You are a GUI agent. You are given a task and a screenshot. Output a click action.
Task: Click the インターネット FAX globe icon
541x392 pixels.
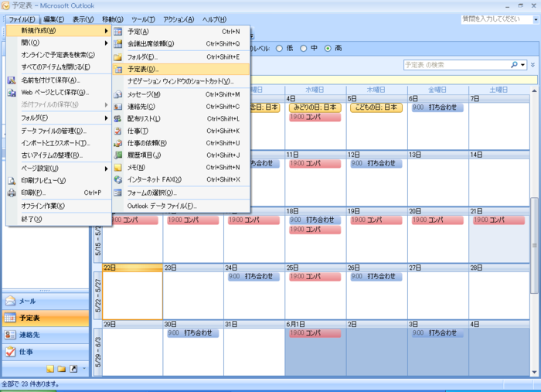click(117, 180)
